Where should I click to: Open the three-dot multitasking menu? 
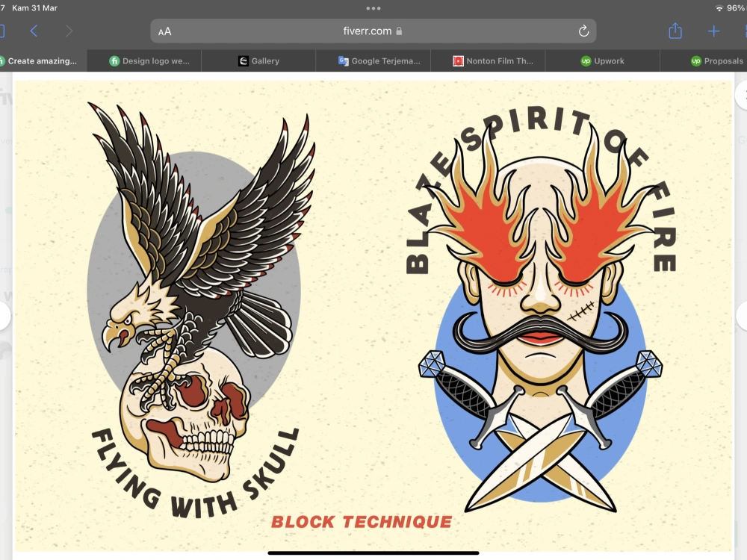tap(373, 8)
